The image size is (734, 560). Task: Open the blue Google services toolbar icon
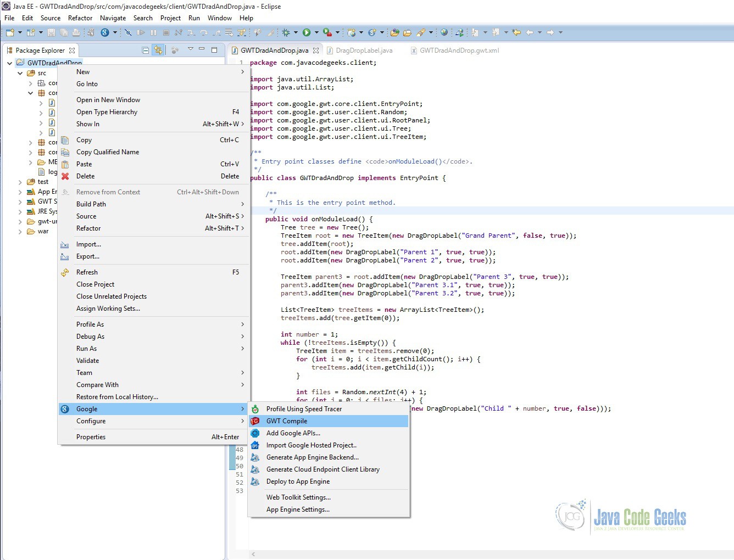pos(105,32)
